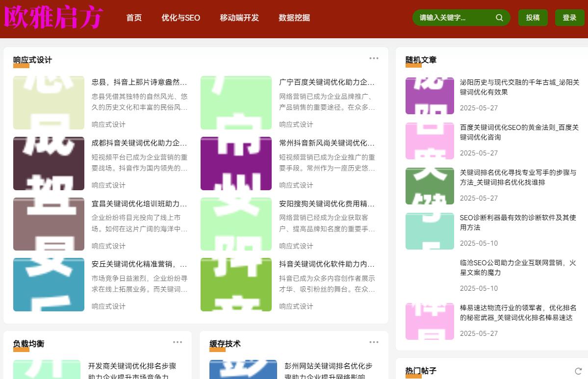This screenshot has height=379, width=588.
Task: Open the 响应式设计 section heading
Action: pos(33,60)
